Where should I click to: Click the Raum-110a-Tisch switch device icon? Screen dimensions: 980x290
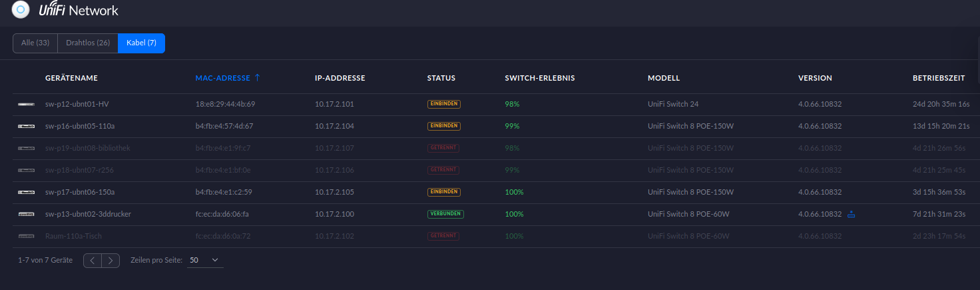click(x=26, y=236)
